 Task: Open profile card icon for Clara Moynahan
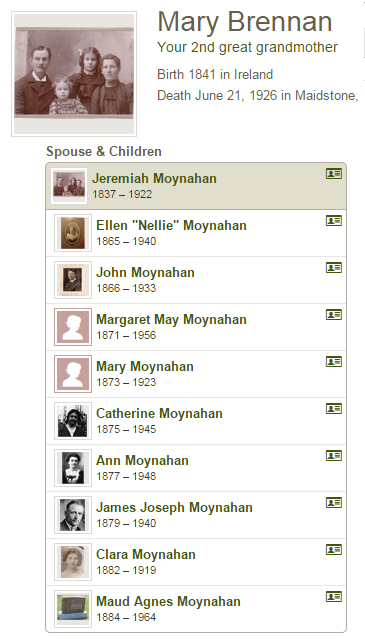(x=334, y=550)
